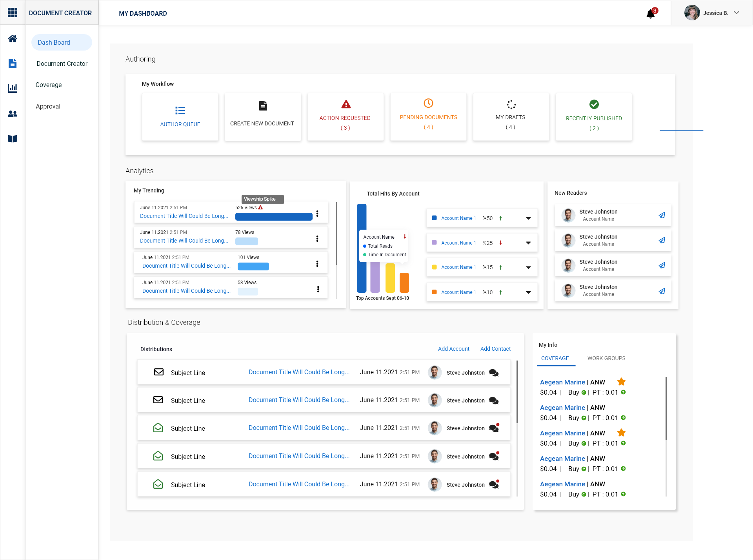Open the Create New Document card
Image resolution: width=753 pixels, height=560 pixels.
click(x=262, y=116)
